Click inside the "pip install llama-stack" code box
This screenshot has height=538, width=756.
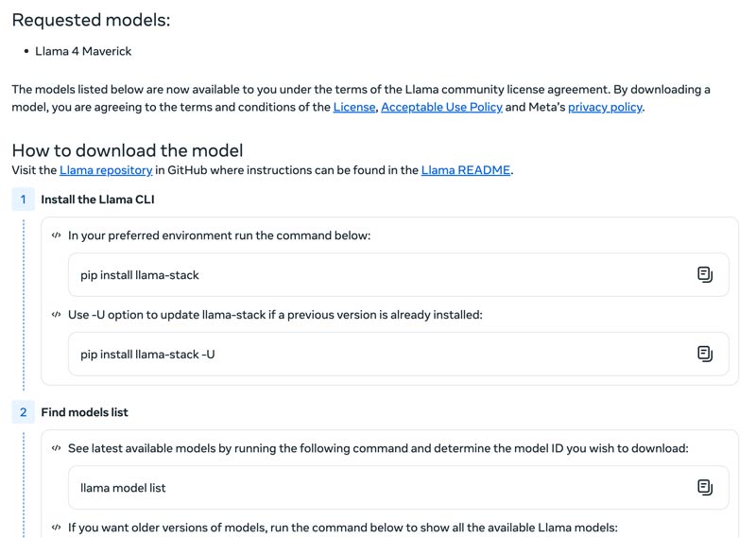coord(378,275)
